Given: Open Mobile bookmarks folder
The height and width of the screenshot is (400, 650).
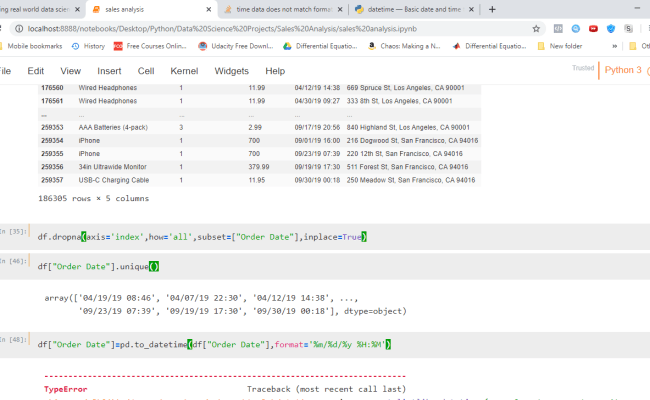Looking at the screenshot, I should point(31,46).
